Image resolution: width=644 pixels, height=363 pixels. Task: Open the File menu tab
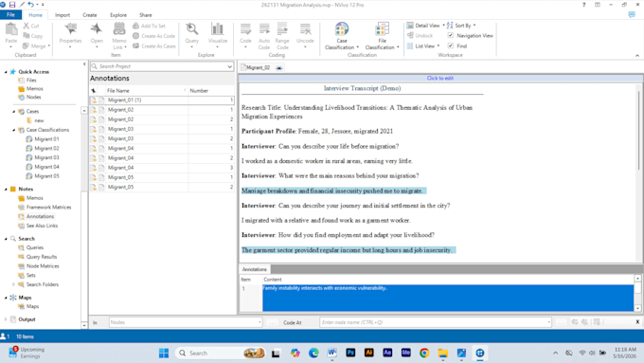10,15
